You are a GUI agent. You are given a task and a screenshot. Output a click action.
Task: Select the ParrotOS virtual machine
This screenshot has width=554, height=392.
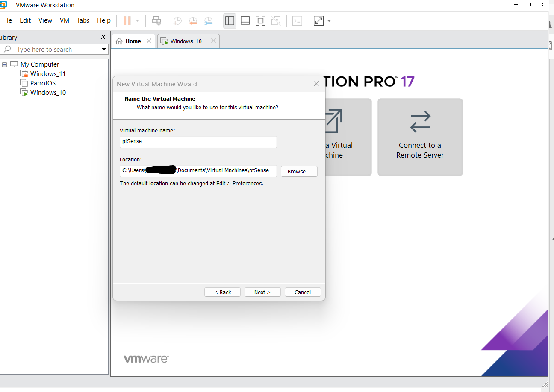point(43,83)
